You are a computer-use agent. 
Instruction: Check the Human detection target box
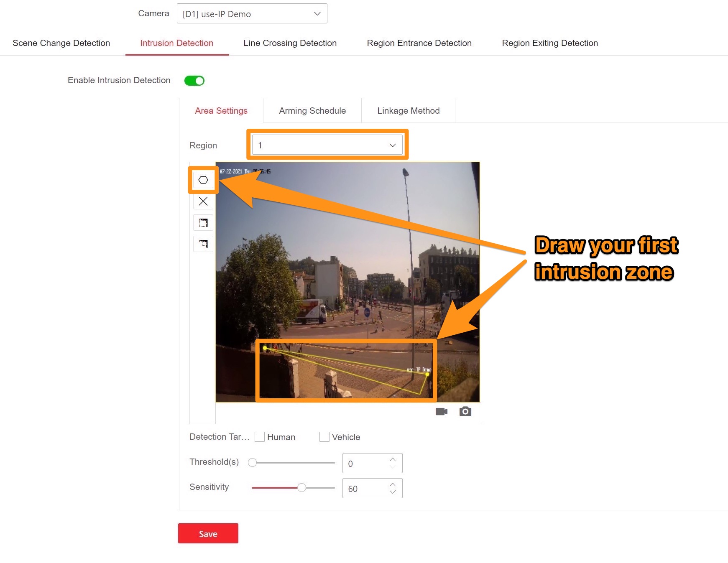click(260, 437)
